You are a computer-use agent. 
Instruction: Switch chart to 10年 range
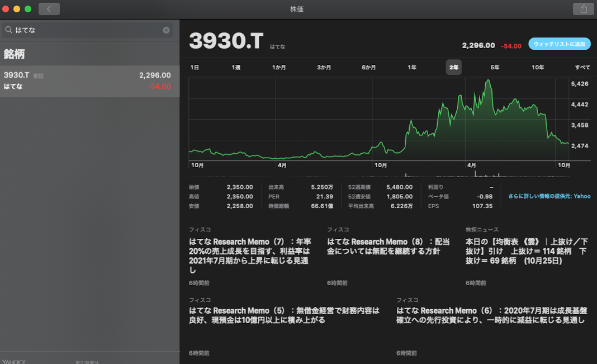(538, 68)
